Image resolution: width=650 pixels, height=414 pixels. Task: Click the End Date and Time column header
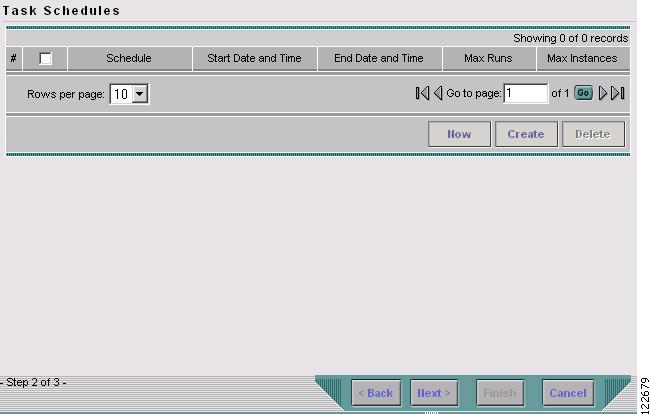click(x=379, y=58)
